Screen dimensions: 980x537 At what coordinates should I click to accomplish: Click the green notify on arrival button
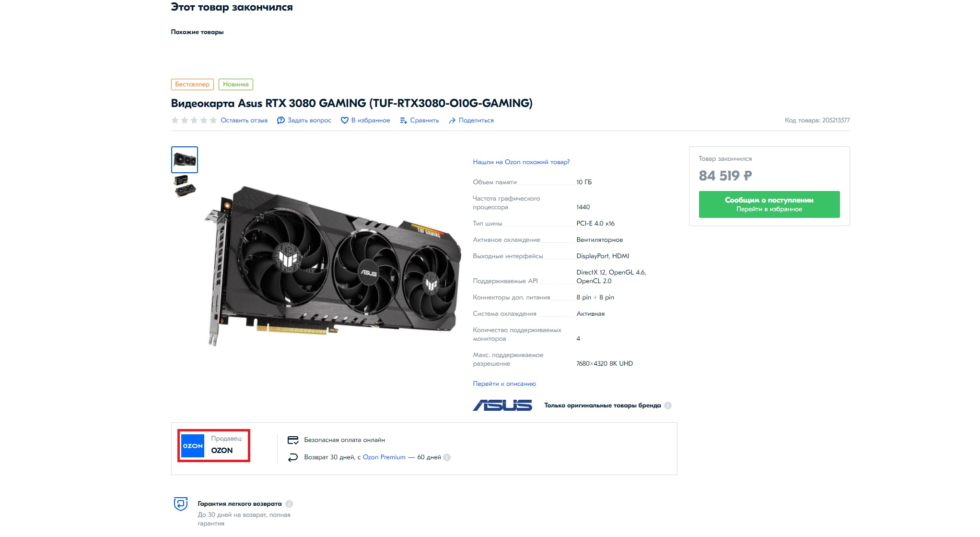[769, 204]
